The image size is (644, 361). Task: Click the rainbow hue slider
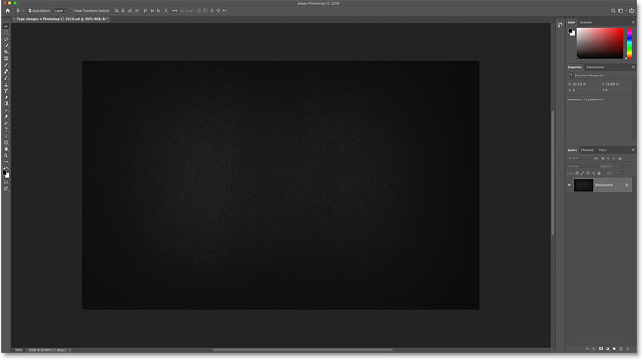point(629,42)
